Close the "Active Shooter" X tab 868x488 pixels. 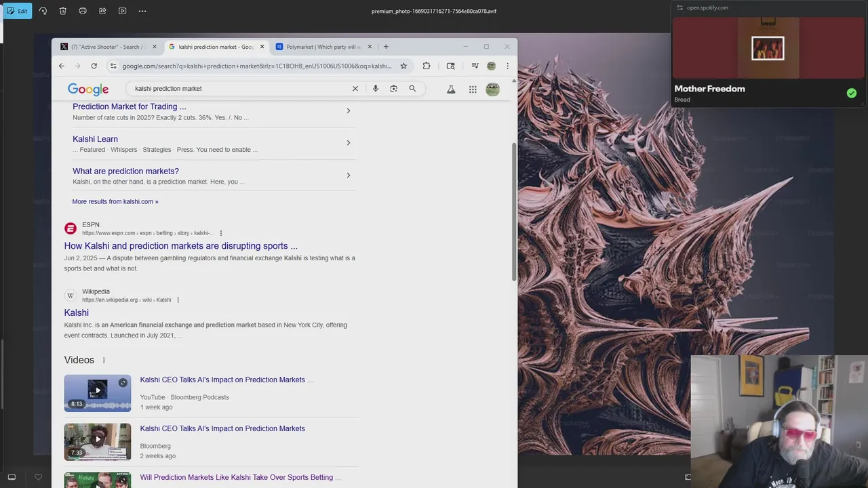154,47
